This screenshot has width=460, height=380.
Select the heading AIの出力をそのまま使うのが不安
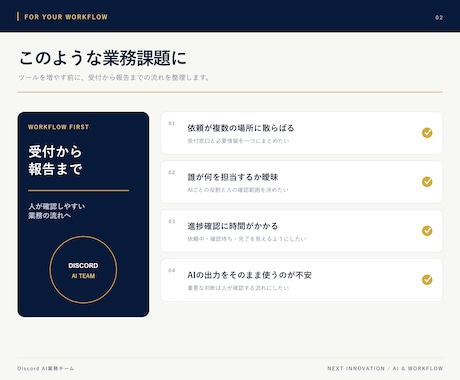pyautogui.click(x=249, y=275)
